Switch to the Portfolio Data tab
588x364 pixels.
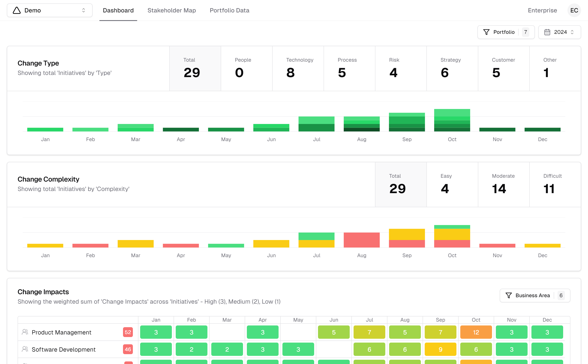[x=230, y=10]
